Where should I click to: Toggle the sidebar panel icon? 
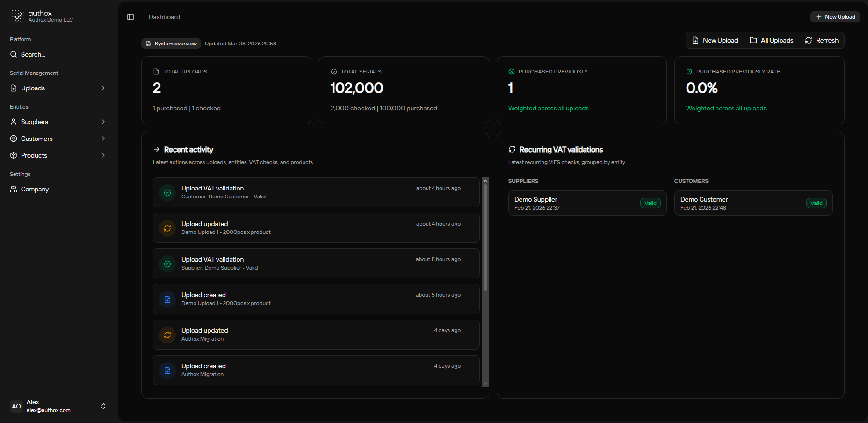[130, 17]
